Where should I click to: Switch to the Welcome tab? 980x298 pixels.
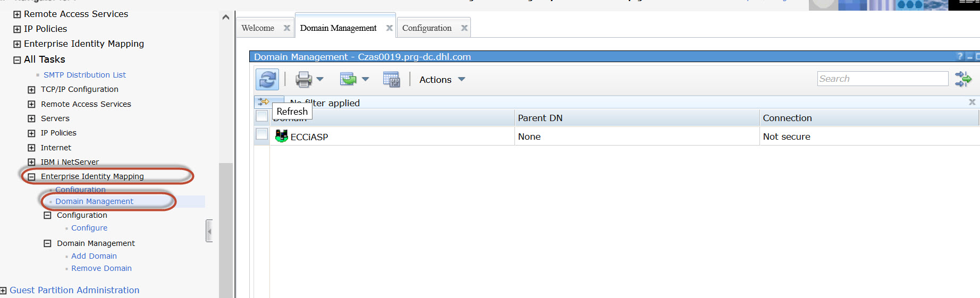pyautogui.click(x=258, y=28)
